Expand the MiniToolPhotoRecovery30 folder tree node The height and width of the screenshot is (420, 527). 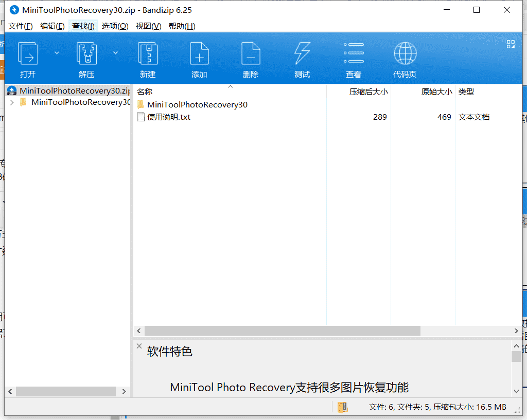coord(12,102)
